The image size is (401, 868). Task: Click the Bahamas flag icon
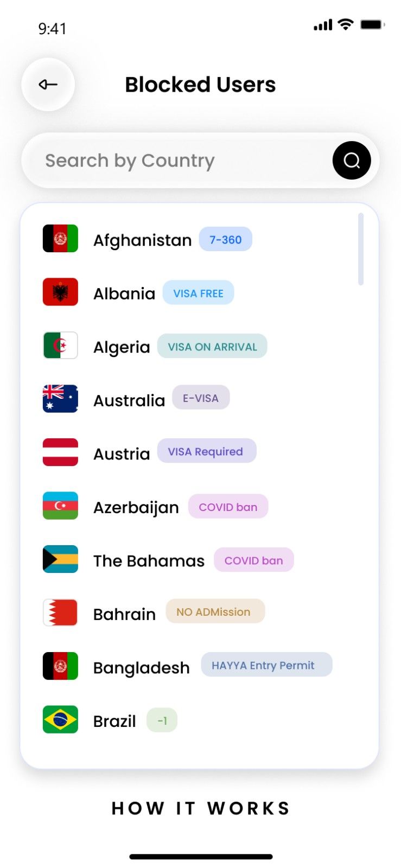point(60,559)
